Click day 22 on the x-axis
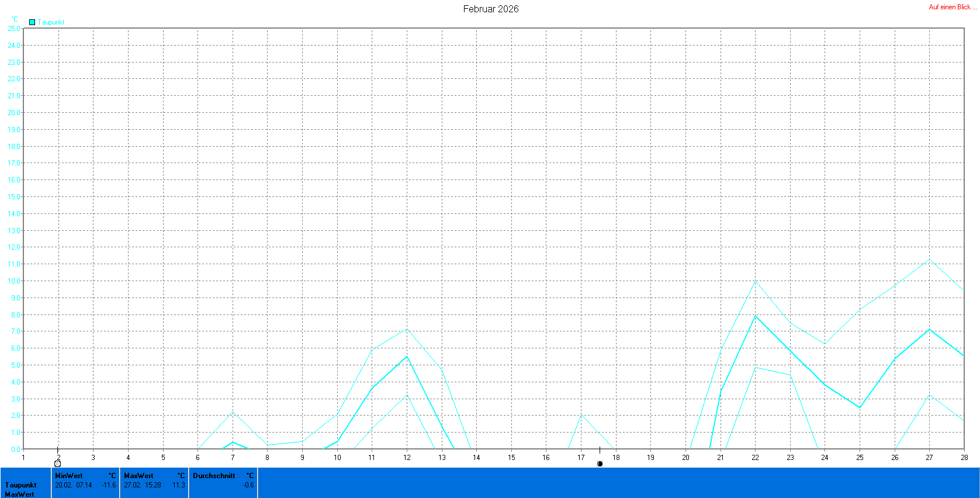980x498 pixels. coord(755,458)
